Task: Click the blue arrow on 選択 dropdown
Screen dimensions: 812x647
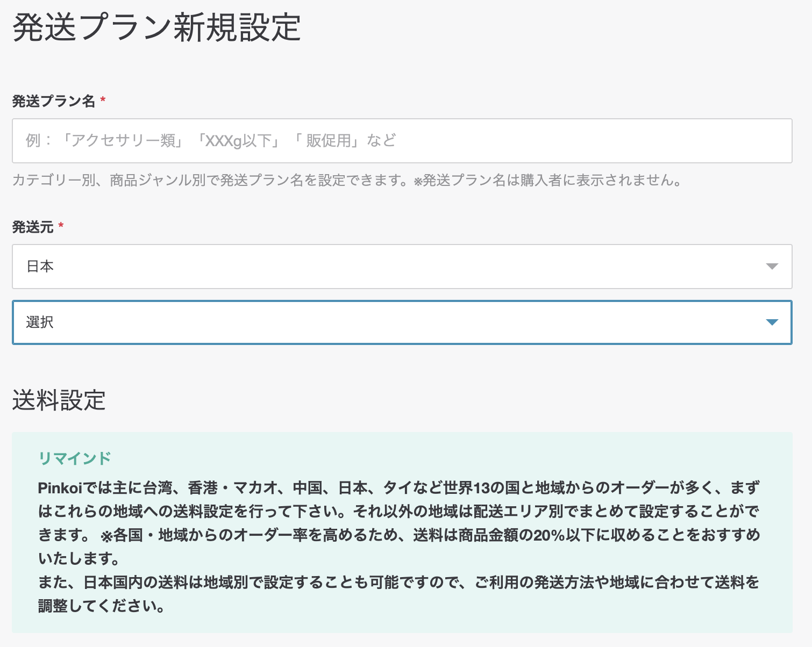Action: (772, 322)
